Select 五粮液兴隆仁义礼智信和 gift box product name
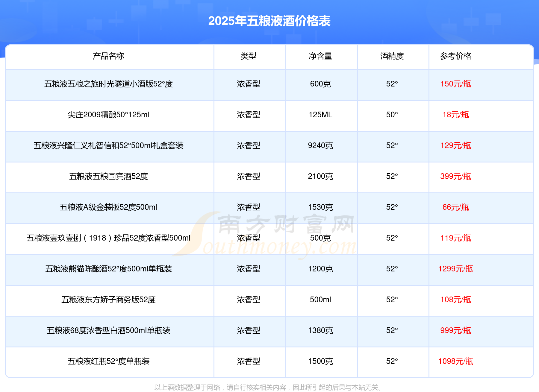The image size is (539, 392). (108, 145)
